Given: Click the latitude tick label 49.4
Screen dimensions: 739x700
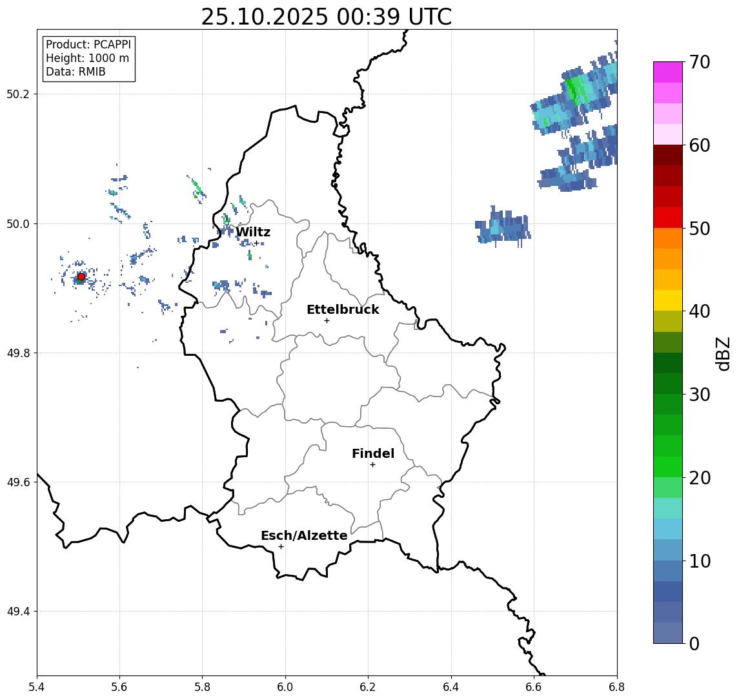Looking at the screenshot, I should tap(18, 612).
